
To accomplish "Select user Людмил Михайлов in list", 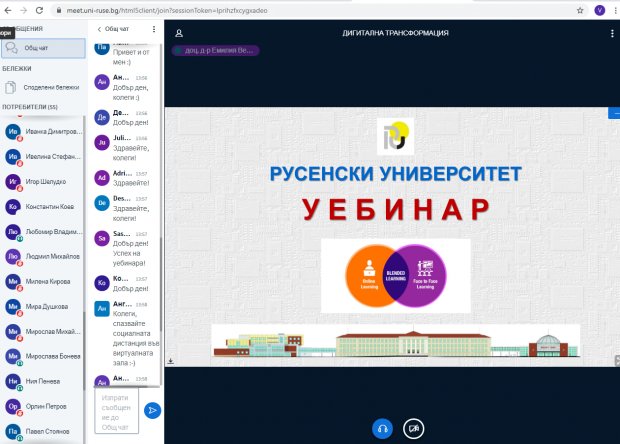I will [43, 257].
